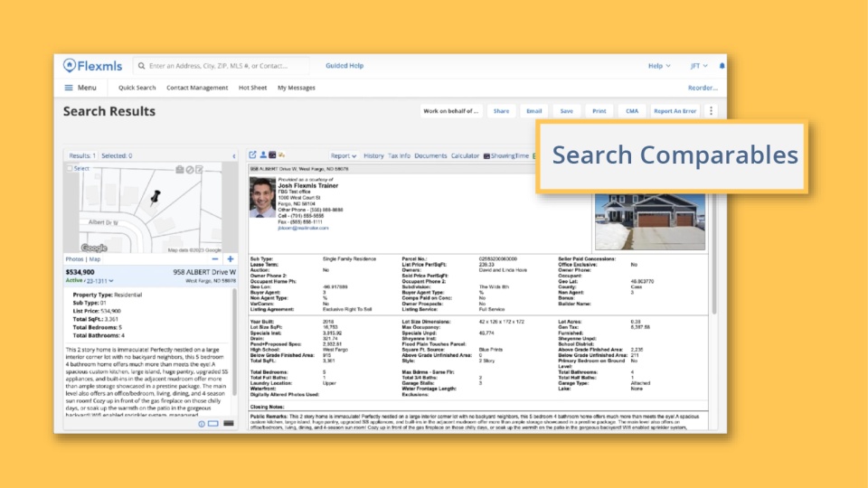Open the hamburger Menu icon
This screenshot has width=868, height=488.
pyautogui.click(x=69, y=88)
